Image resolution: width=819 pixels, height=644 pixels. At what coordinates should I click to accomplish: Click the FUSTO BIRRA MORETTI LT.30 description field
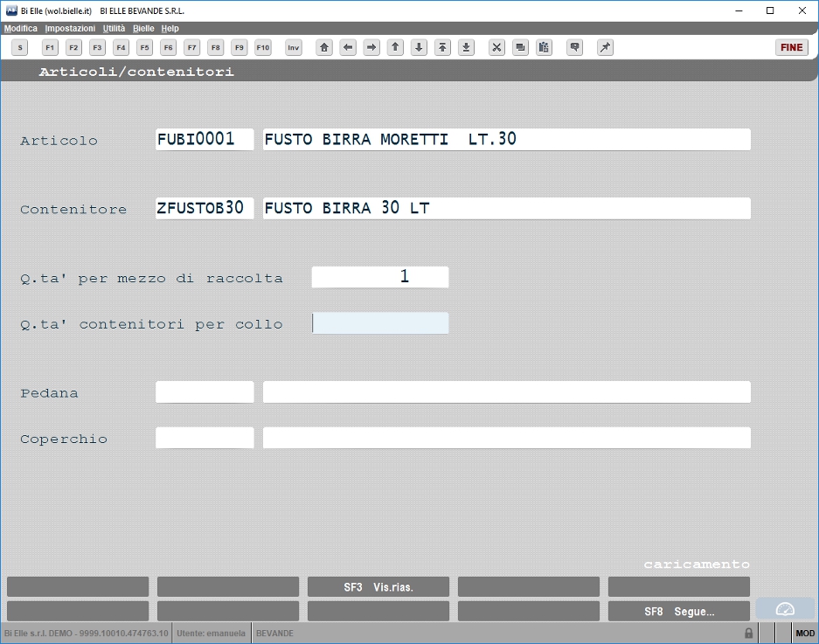[x=507, y=140]
